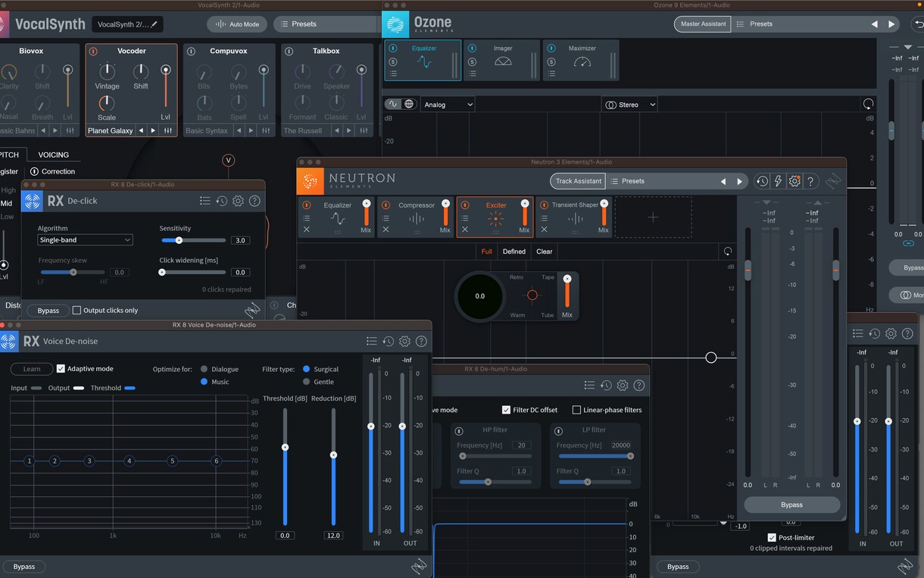Select the Neutron Compressor module
The height and width of the screenshot is (578, 924).
click(416, 217)
